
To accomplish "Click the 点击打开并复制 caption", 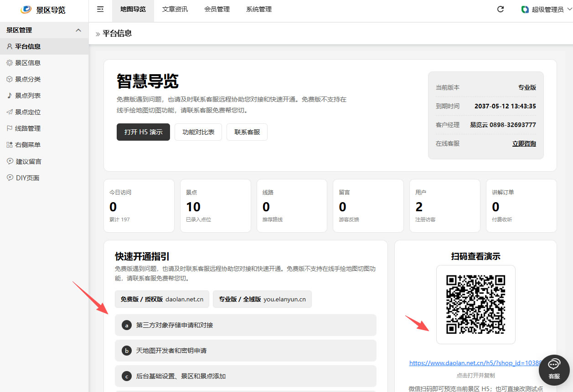I will (475, 376).
